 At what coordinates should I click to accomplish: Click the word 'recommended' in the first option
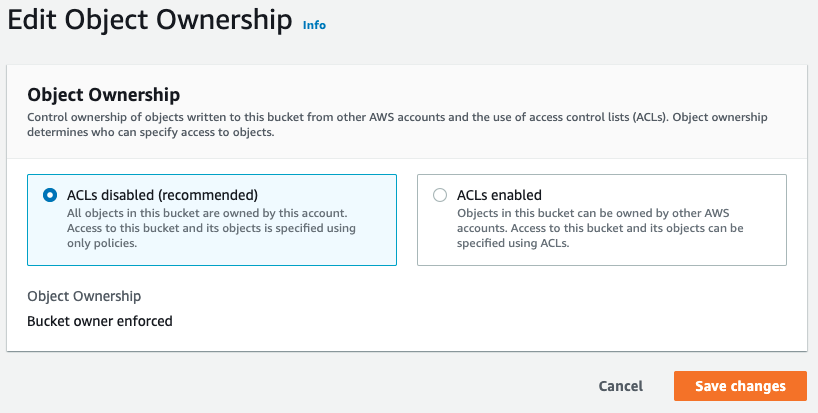click(207, 195)
